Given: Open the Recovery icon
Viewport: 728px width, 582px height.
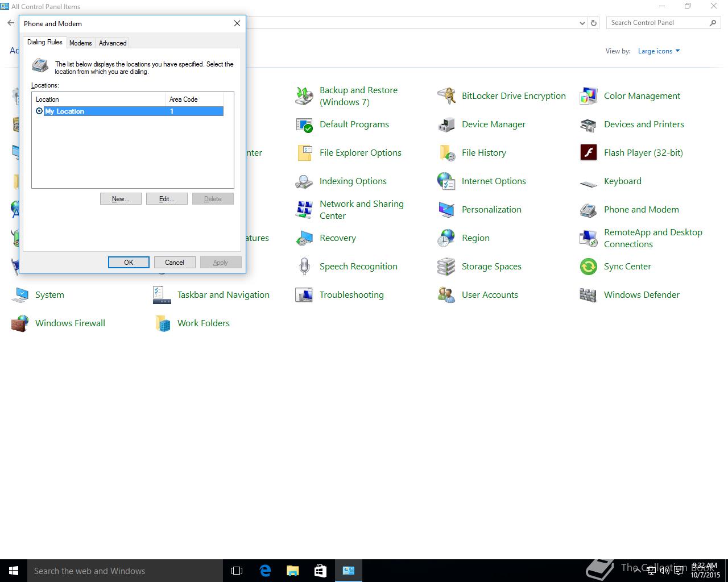Looking at the screenshot, I should point(304,238).
